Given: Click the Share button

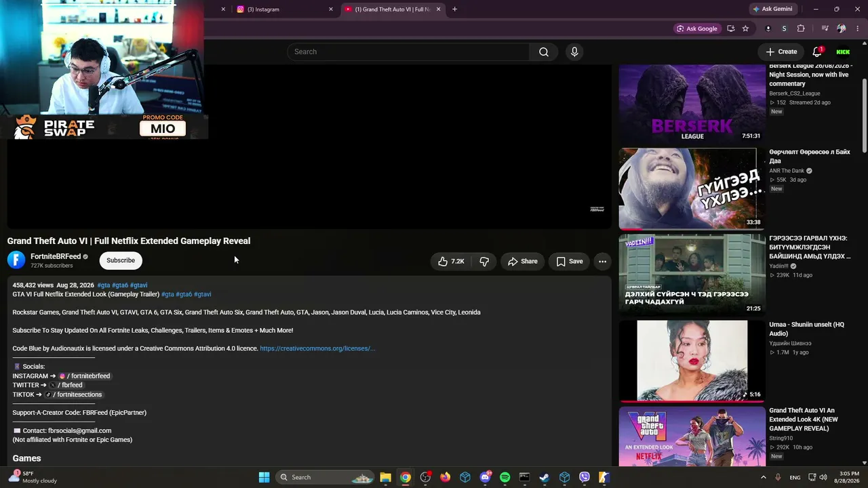Looking at the screenshot, I should [x=522, y=261].
